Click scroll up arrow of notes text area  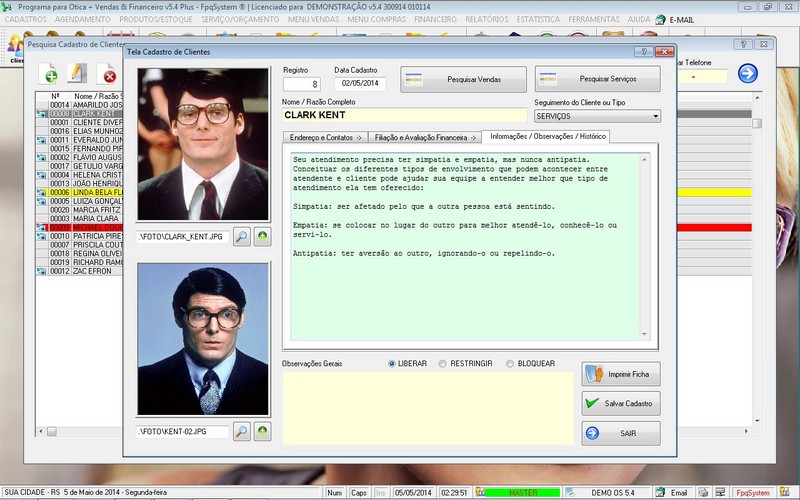(x=644, y=160)
